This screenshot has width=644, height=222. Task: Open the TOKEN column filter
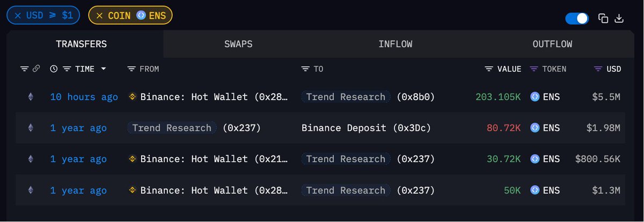pos(533,69)
